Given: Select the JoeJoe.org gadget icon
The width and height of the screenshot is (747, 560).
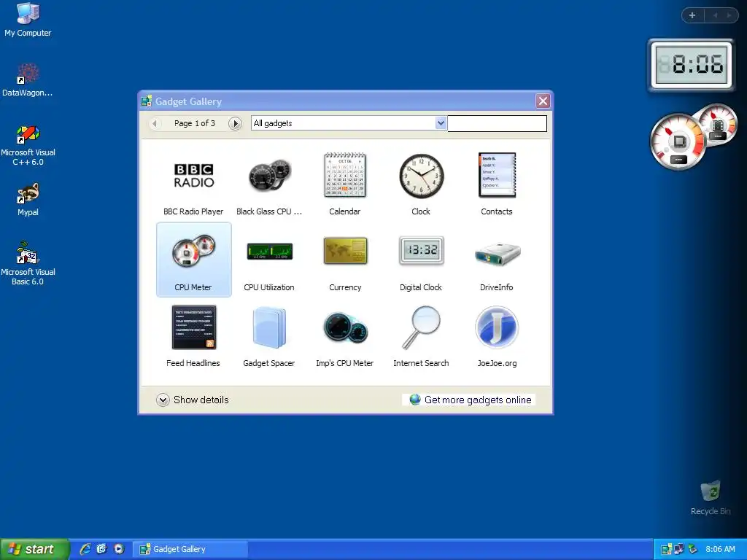Looking at the screenshot, I should tap(497, 327).
